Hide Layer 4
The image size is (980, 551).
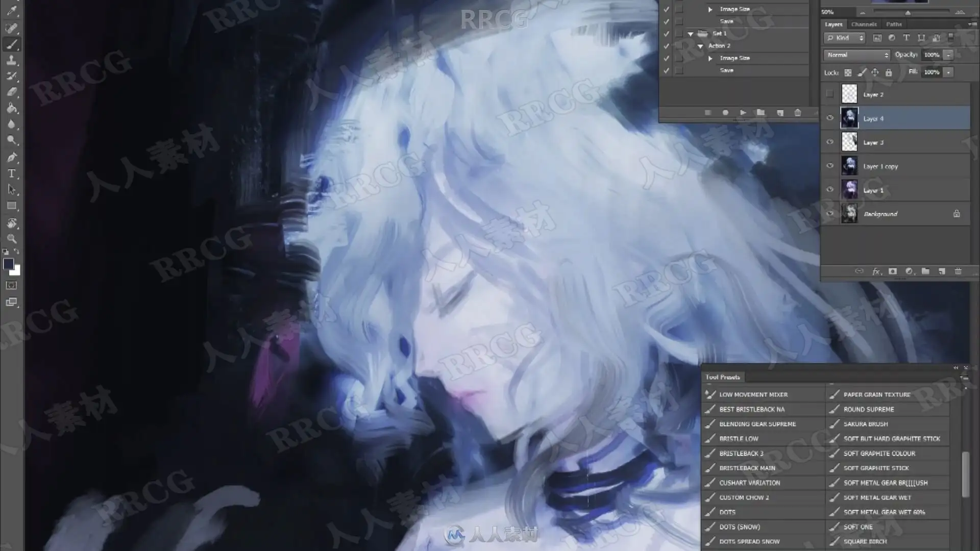point(830,118)
